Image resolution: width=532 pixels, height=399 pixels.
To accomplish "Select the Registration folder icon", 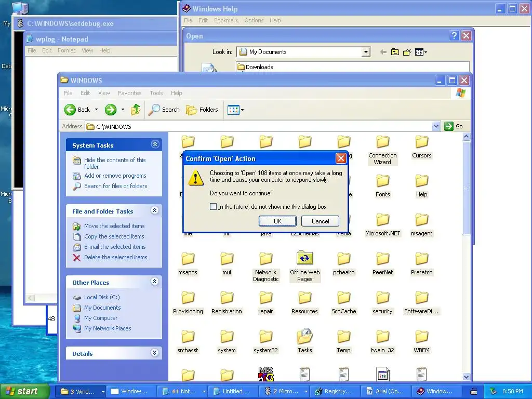I will click(x=227, y=298).
